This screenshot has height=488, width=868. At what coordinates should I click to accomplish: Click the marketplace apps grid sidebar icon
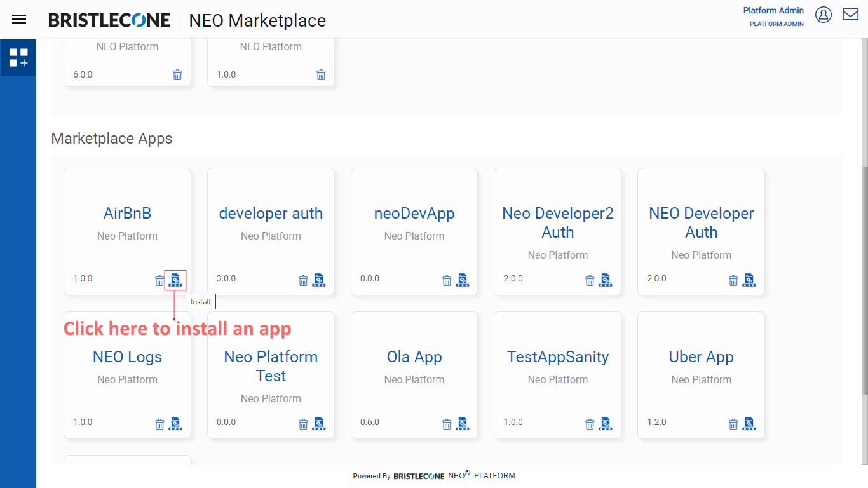click(18, 57)
